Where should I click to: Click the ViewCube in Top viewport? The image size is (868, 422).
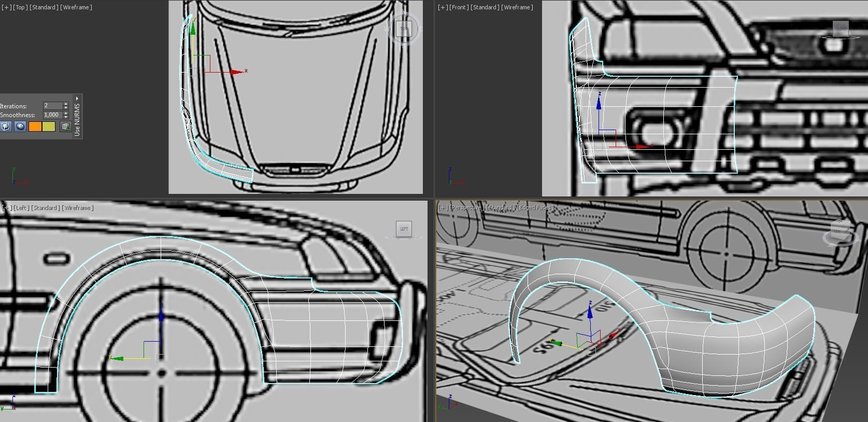click(404, 28)
